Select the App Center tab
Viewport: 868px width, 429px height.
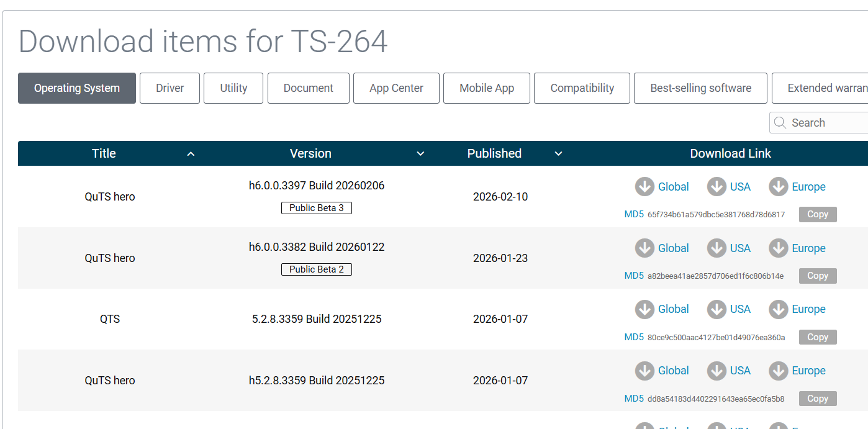396,88
